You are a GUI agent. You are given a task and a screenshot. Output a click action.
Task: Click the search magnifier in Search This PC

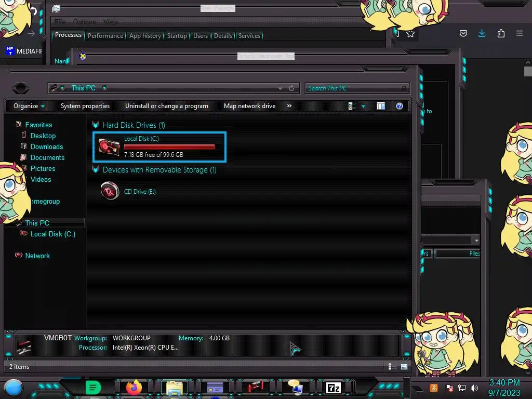pos(403,88)
